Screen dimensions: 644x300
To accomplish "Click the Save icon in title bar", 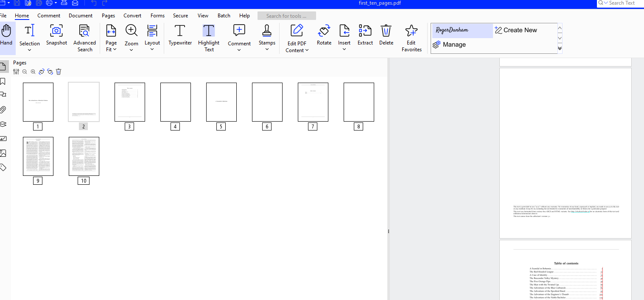I will point(17,3).
